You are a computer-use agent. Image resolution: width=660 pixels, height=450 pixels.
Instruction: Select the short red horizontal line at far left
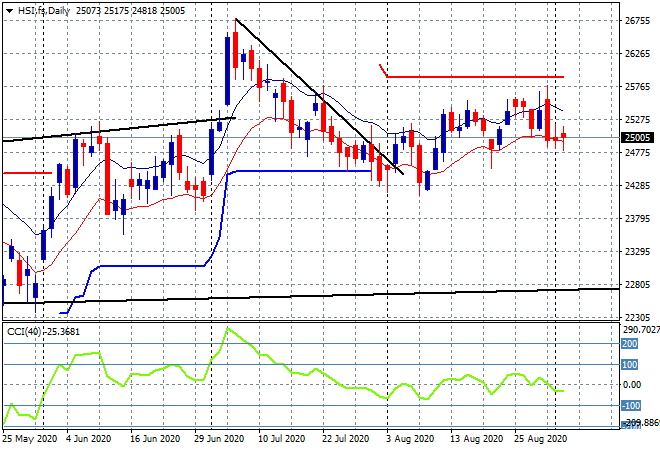(27, 173)
